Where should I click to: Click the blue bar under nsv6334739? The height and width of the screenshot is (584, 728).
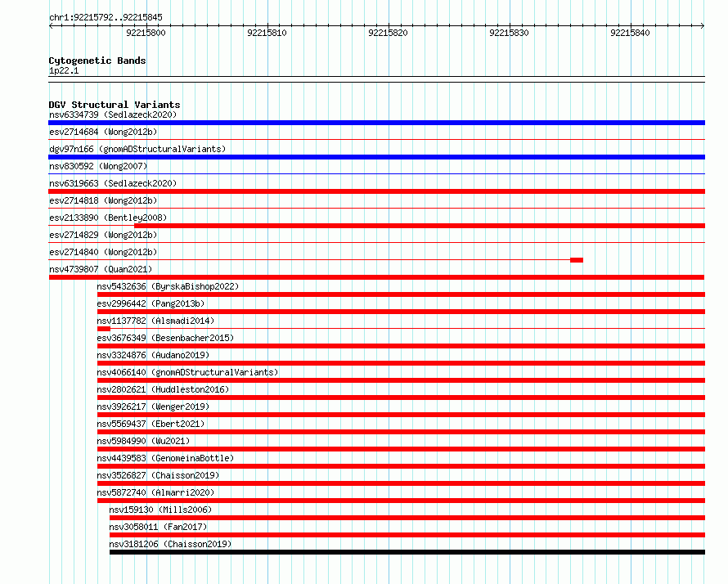pyautogui.click(x=376, y=123)
